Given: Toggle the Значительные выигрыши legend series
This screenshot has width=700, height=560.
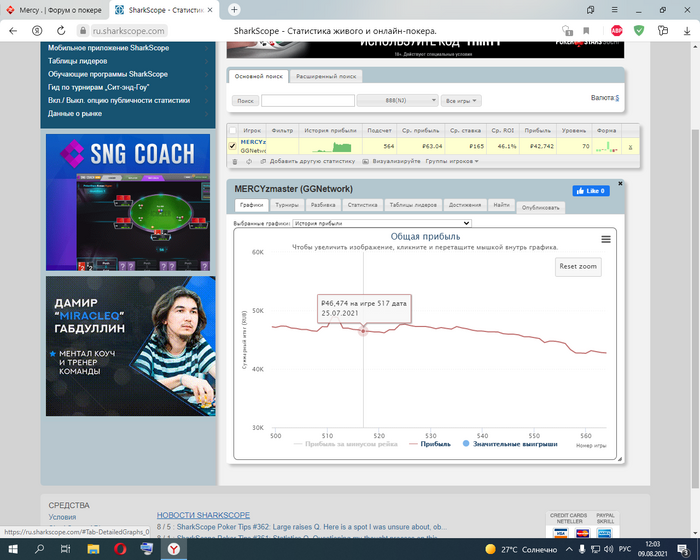Looking at the screenshot, I should tap(510, 444).
